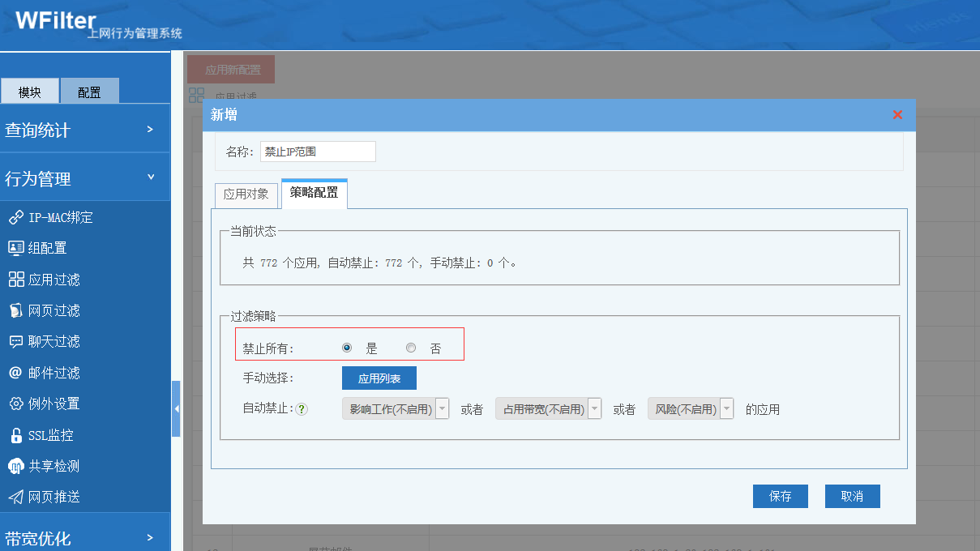Click the 邮件过滤 @ icon
980x551 pixels.
tap(15, 373)
